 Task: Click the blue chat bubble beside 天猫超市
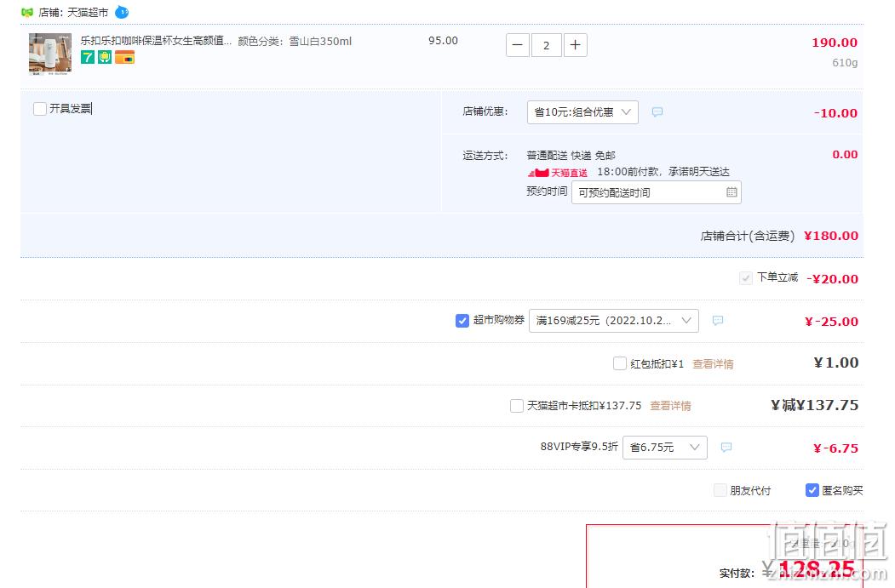pos(122,12)
